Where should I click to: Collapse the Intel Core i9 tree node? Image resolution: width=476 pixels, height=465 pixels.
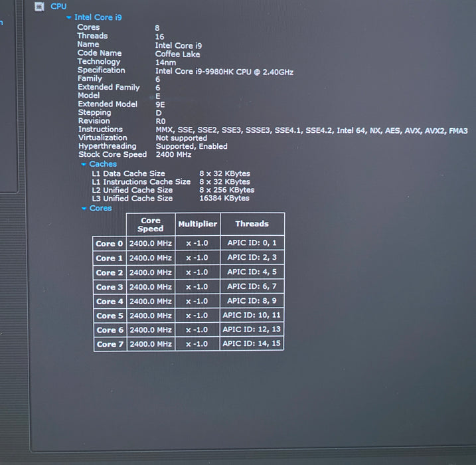pyautogui.click(x=69, y=18)
